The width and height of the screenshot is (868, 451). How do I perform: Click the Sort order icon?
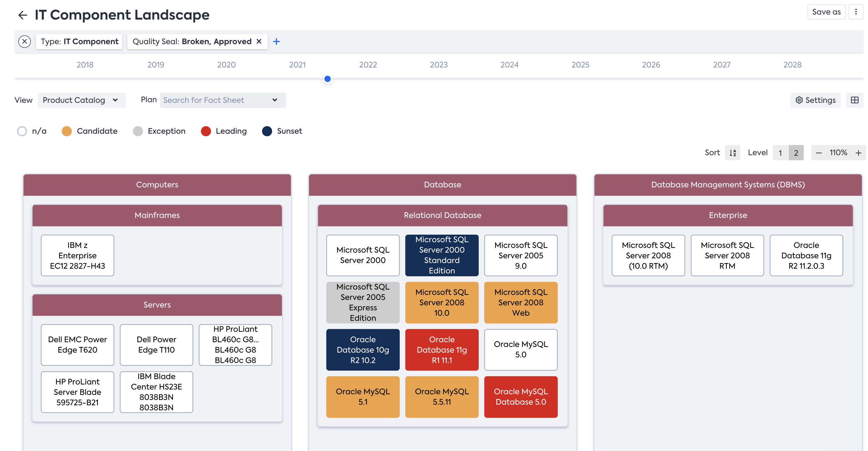click(x=732, y=153)
